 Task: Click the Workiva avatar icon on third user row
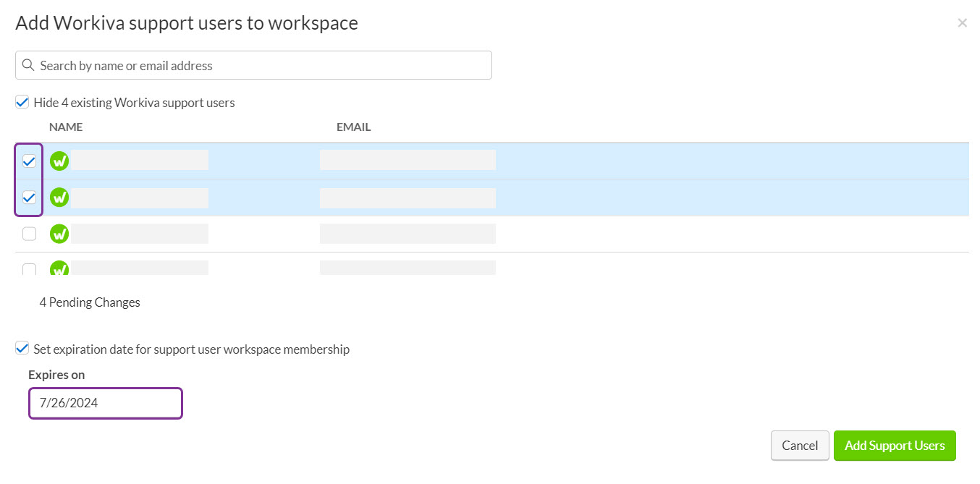[59, 233]
